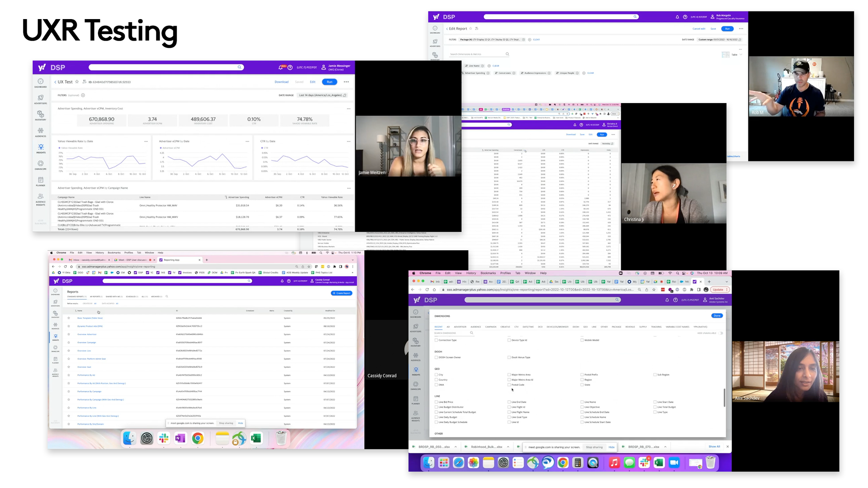868x488 pixels.
Task: Check the Line Bid Price checkbox
Action: [x=436, y=402]
